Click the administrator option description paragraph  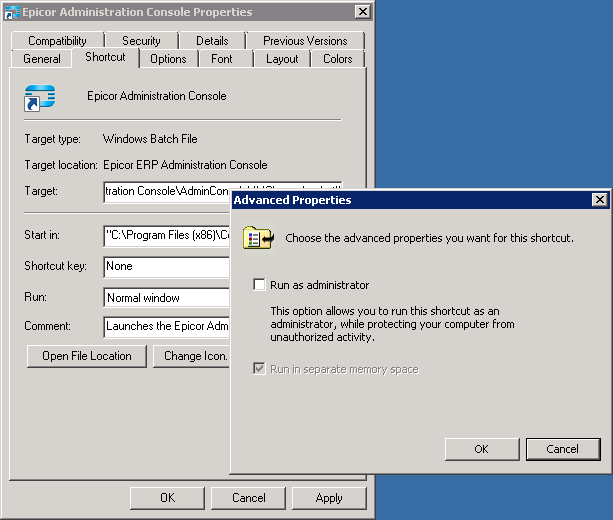tap(393, 324)
